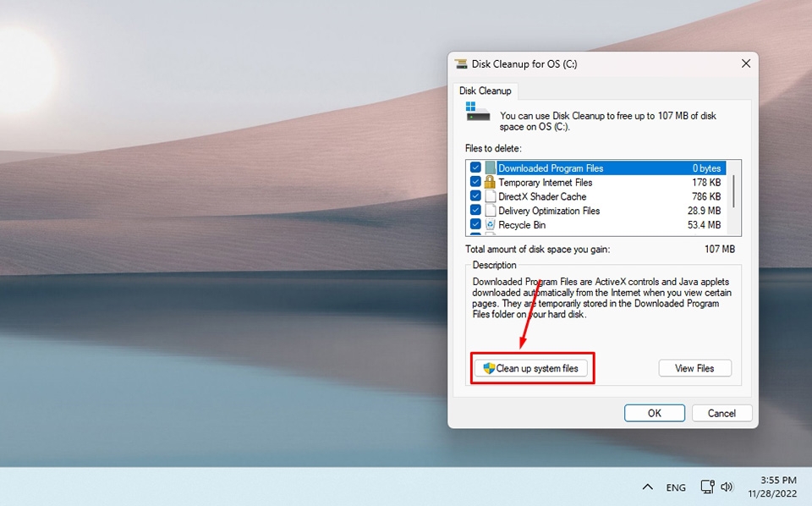Click the 786 KB size value

click(x=706, y=196)
